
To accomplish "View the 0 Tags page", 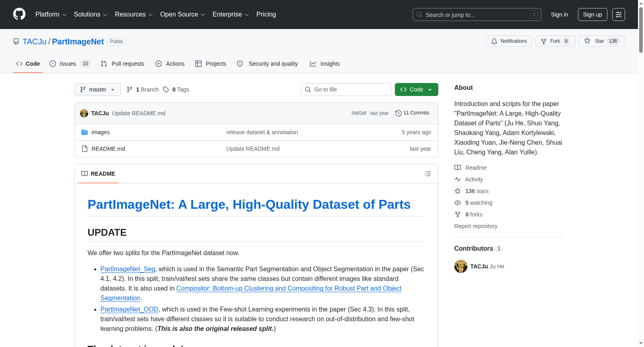I will [x=176, y=89].
